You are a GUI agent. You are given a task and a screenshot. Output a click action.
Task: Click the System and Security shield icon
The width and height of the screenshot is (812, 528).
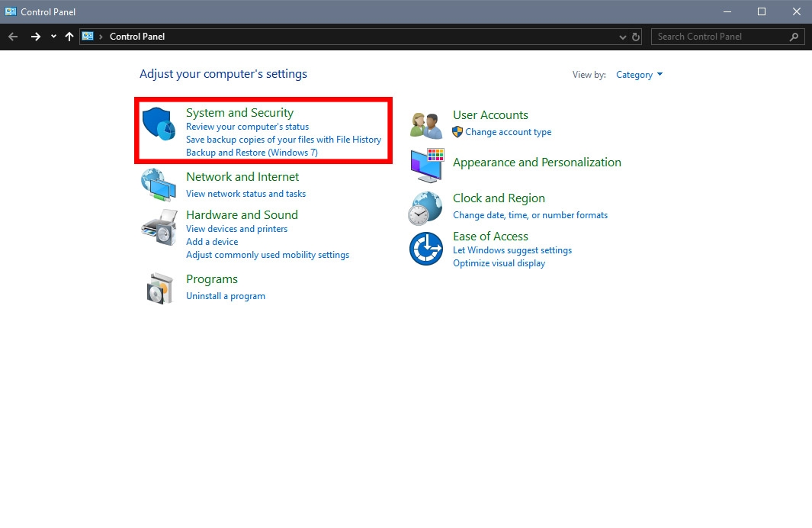click(x=159, y=124)
